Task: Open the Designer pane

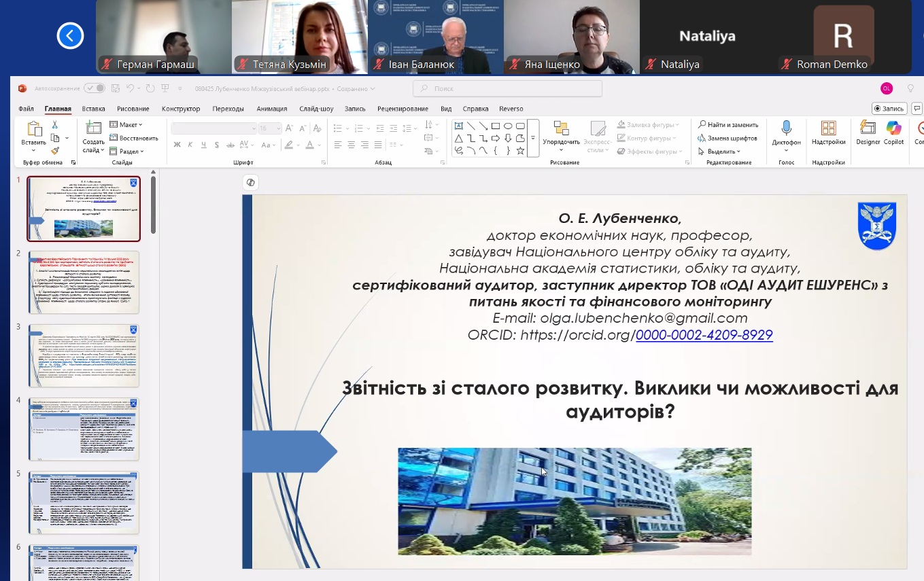Action: point(868,132)
